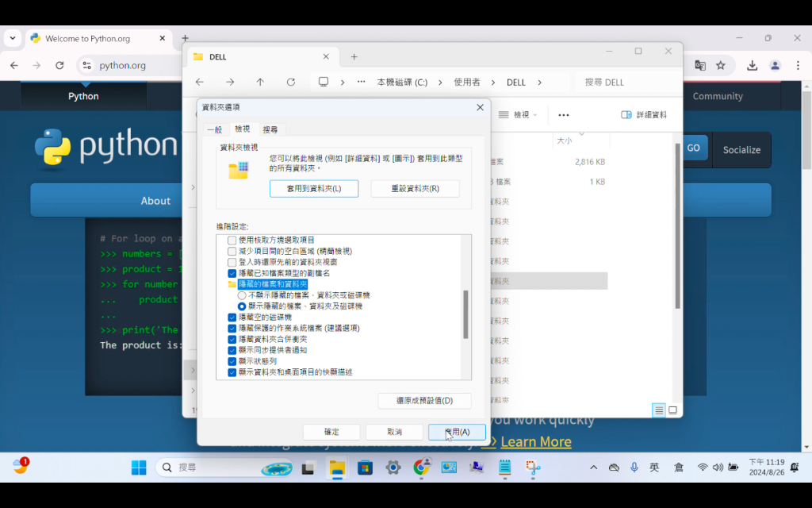
Task: Open Chrome downloads icon
Action: [x=752, y=65]
